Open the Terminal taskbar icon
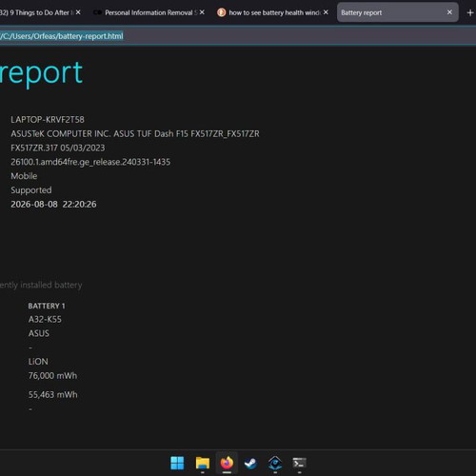 pos(299,463)
